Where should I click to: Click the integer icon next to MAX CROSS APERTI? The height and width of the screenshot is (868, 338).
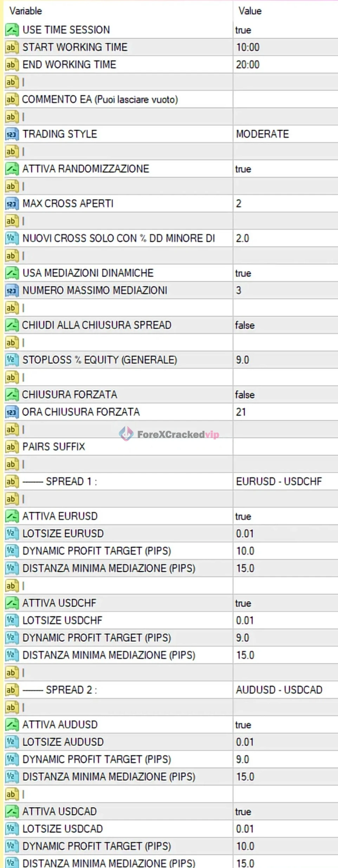(x=12, y=203)
